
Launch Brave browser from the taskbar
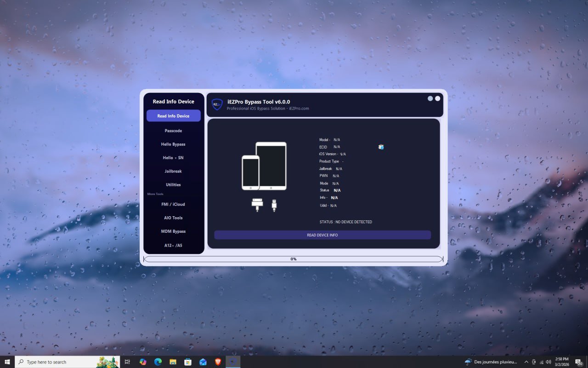pyautogui.click(x=217, y=362)
